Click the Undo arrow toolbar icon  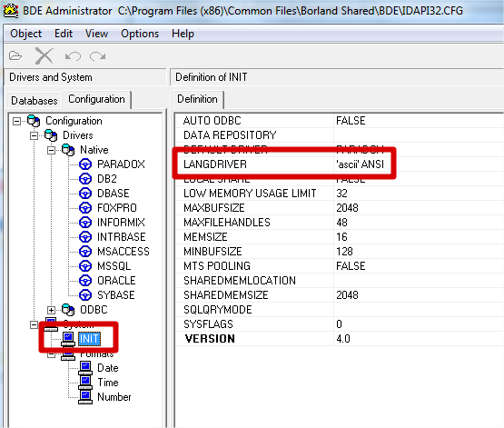coord(73,56)
